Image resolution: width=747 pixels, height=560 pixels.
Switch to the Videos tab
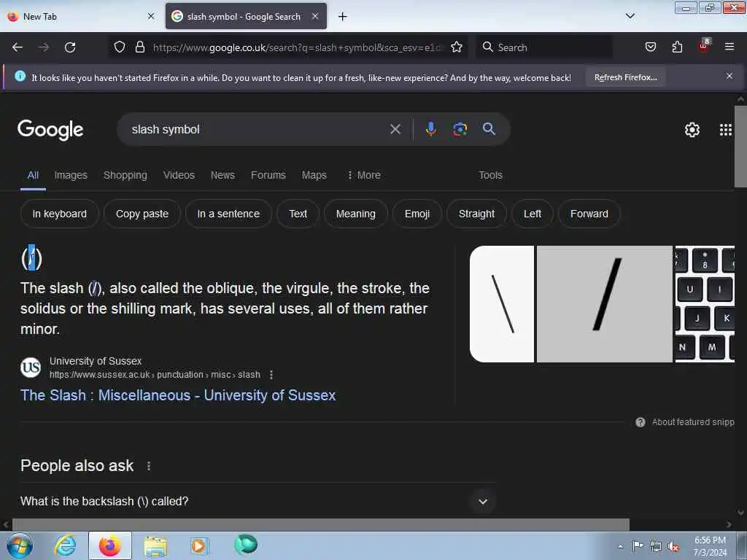coord(179,175)
